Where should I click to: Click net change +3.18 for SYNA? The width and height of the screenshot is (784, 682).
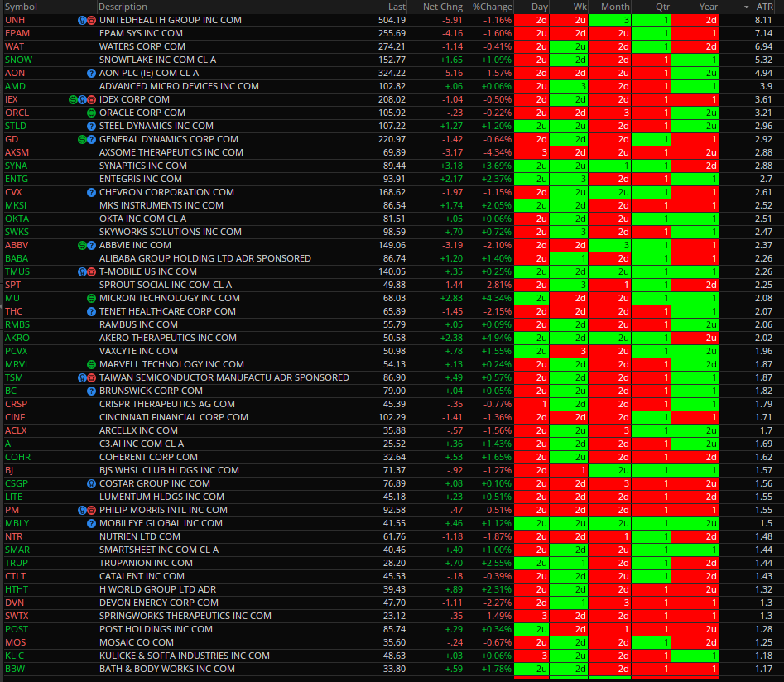(x=451, y=166)
